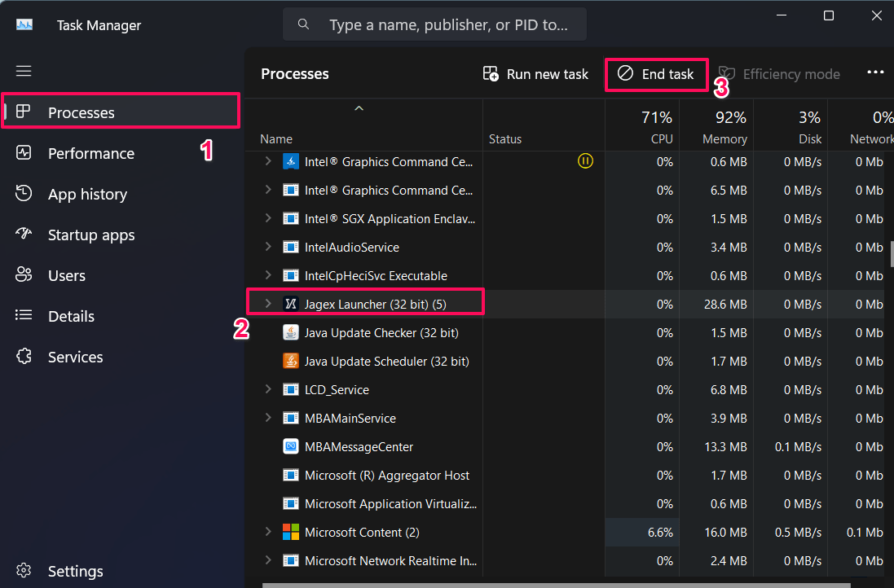Click the 13.3 MB memory cell
Viewport: 894px width, 588px height.
tap(716, 446)
